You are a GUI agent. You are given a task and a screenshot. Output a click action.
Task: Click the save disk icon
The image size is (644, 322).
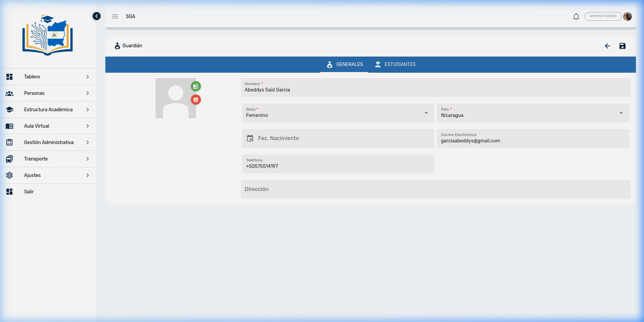click(x=622, y=46)
